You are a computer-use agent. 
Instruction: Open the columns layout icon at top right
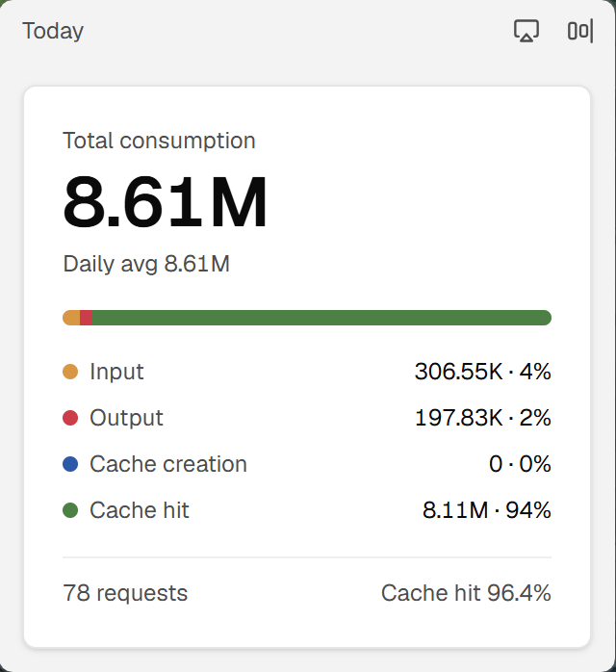[580, 31]
